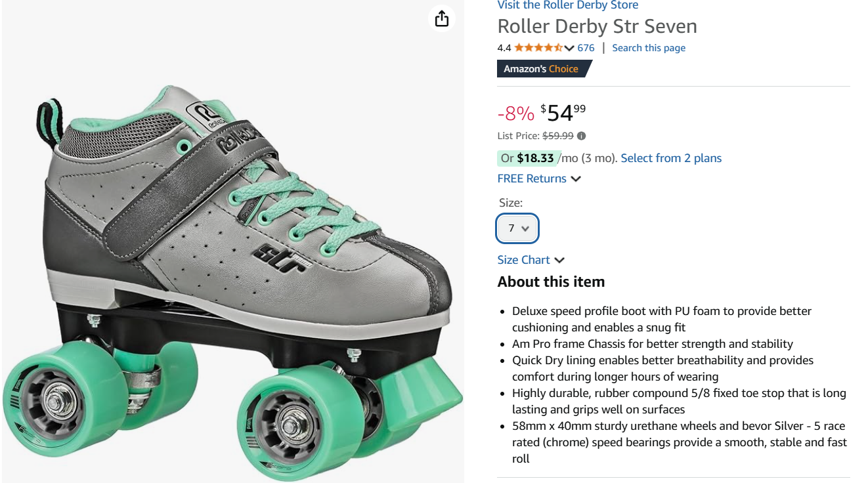Click the 4.4 rating number
868x483 pixels.
pos(504,48)
